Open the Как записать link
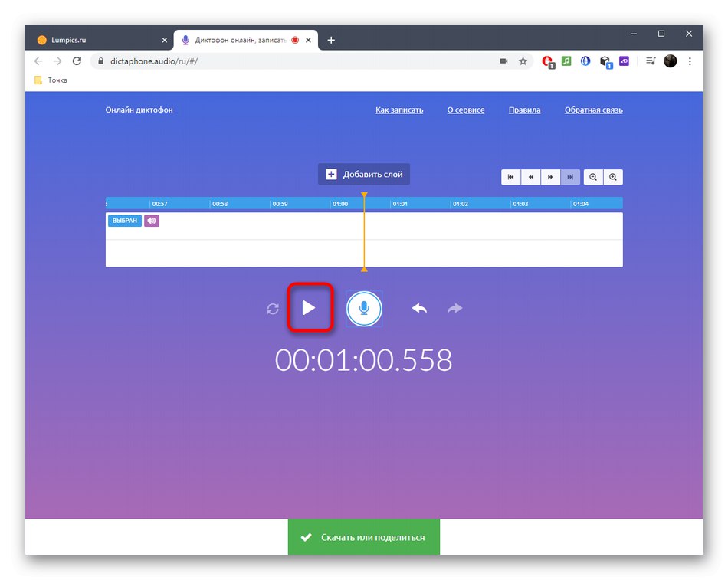This screenshot has width=728, height=580. tap(399, 110)
